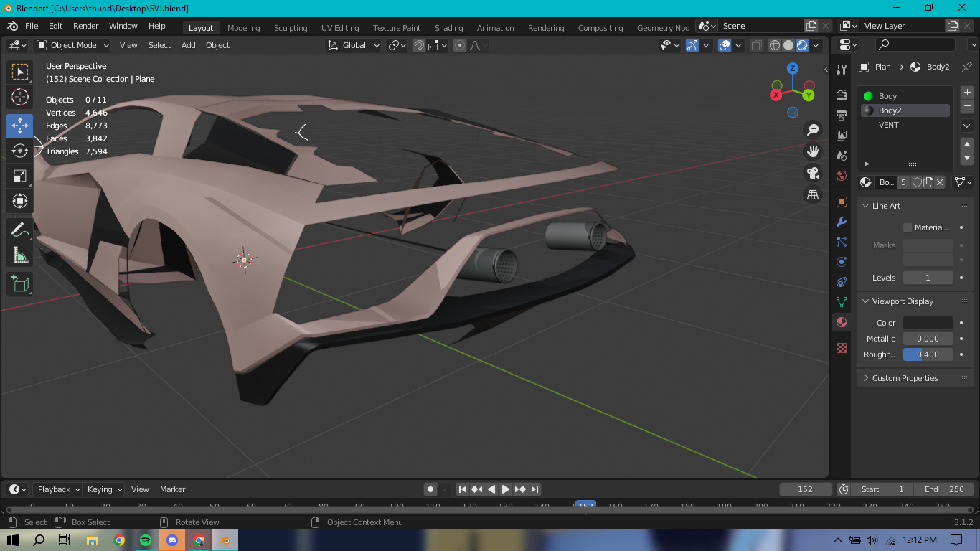Click the Annotate tool

pyautogui.click(x=20, y=230)
